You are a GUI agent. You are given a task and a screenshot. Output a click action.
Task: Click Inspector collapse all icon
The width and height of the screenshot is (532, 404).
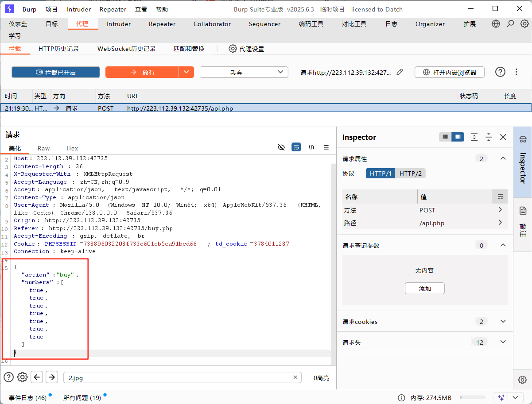coord(489,137)
